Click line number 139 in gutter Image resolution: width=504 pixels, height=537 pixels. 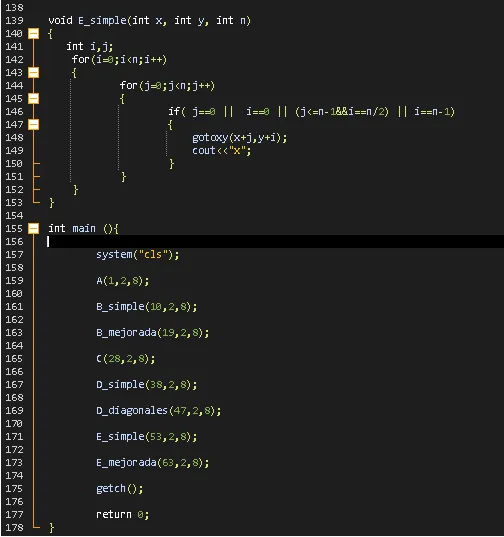(14, 21)
